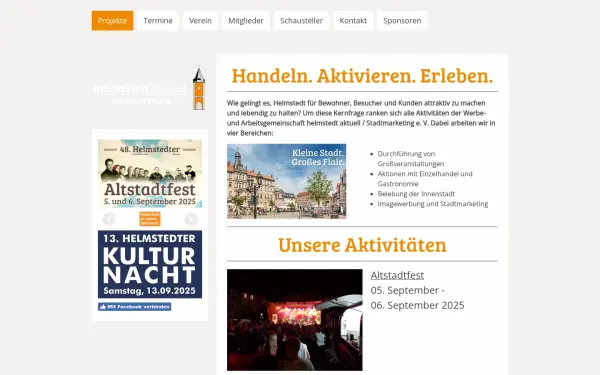
Task: Select Mitglieder in navigation
Action: (246, 21)
